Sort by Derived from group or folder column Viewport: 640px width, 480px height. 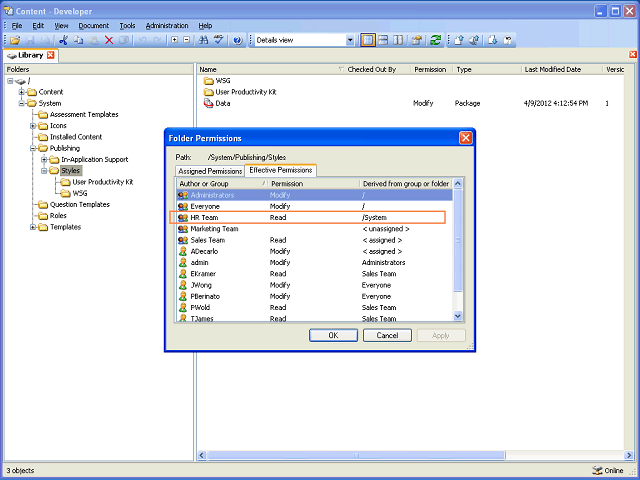[406, 184]
